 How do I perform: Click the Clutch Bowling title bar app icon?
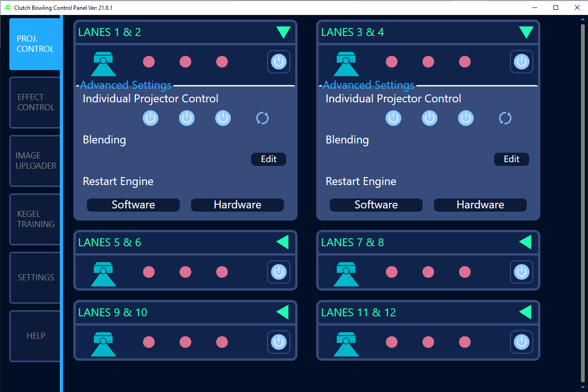click(x=7, y=8)
